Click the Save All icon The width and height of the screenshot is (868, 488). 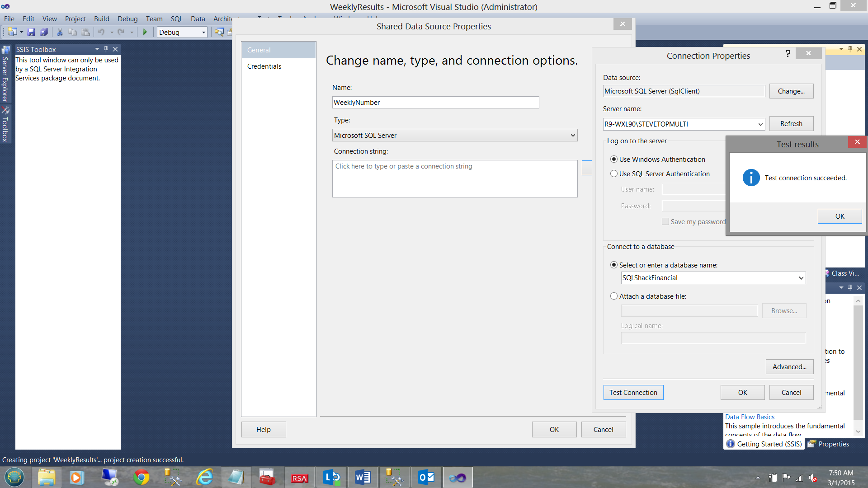[x=44, y=32]
